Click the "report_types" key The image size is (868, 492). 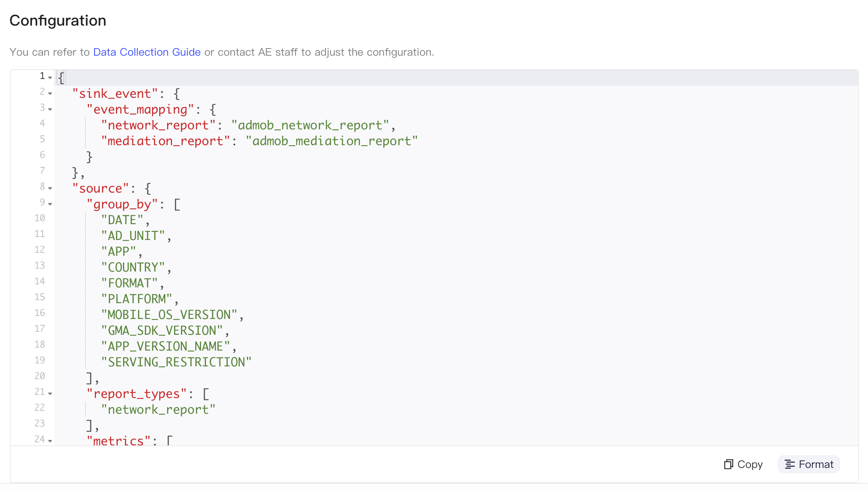click(137, 394)
